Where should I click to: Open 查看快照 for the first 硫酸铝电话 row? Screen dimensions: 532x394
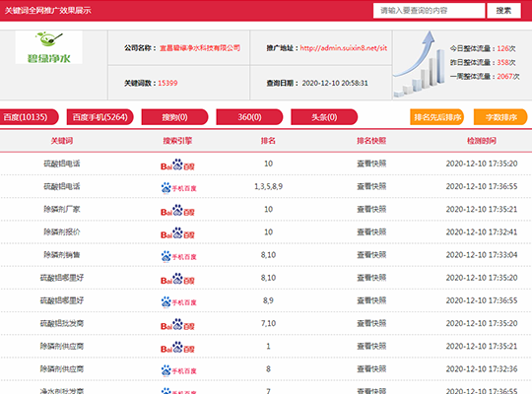[371, 164]
